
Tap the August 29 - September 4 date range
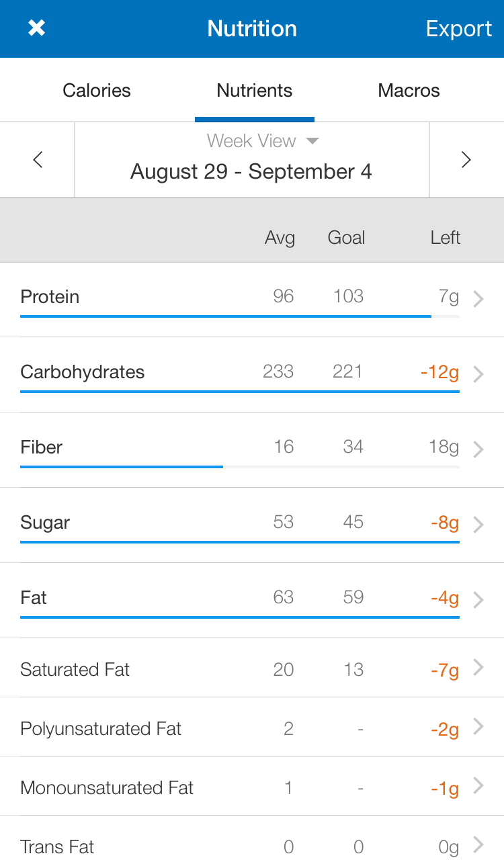pos(251,172)
